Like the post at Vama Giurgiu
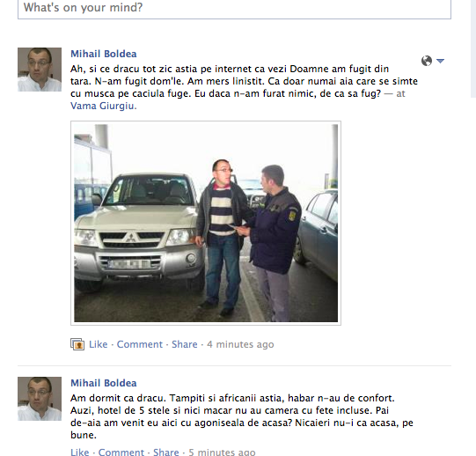 98,344
